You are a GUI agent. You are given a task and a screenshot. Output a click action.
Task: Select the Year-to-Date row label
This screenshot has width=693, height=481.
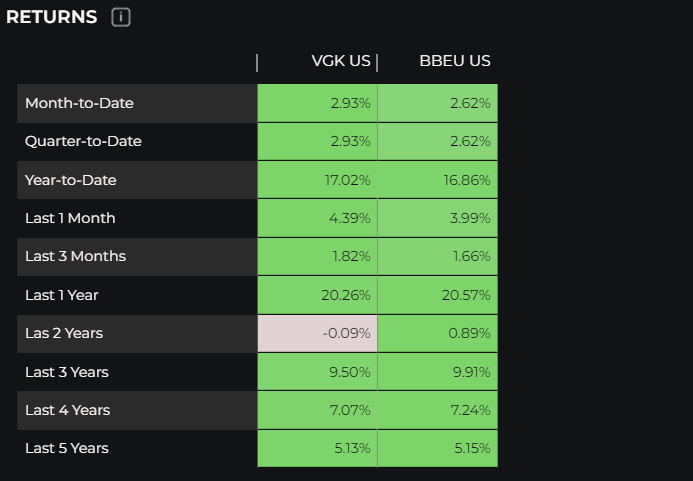(x=71, y=180)
